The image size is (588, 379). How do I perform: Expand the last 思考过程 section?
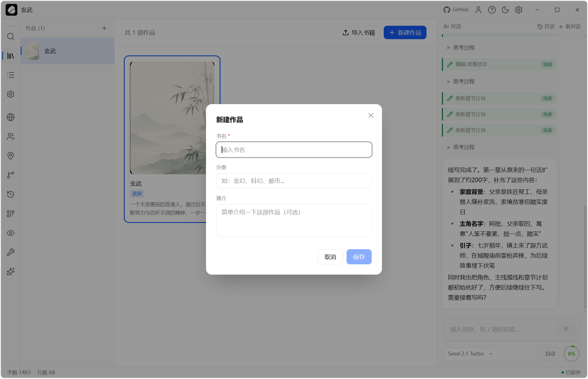(500, 147)
